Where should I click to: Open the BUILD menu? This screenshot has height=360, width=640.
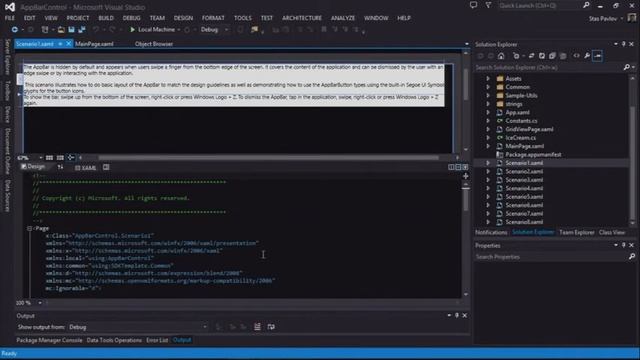coord(106,18)
